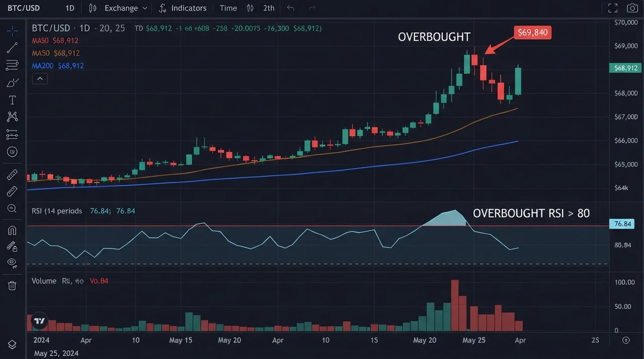Select the MA200 indicator legend
Viewport: 644px width, 359px height.
[x=57, y=65]
